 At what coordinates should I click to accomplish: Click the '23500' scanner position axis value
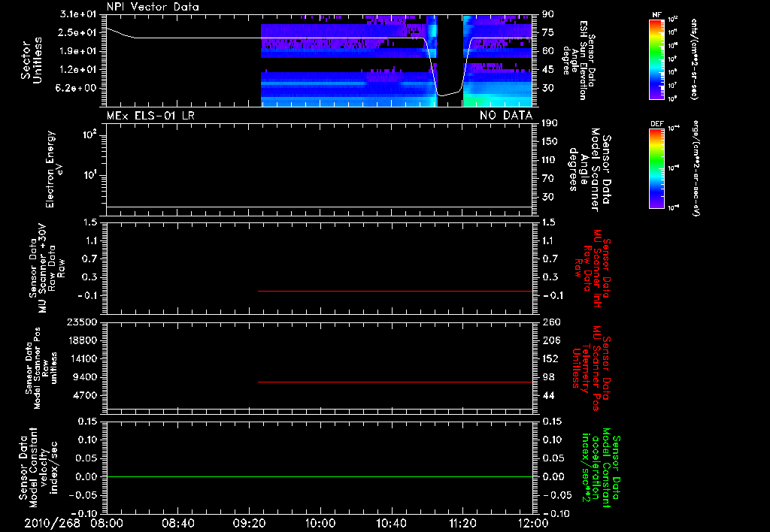tap(82, 322)
